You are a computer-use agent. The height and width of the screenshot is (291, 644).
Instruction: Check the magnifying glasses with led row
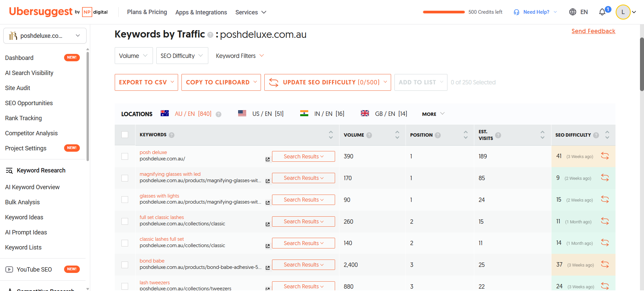tap(125, 178)
